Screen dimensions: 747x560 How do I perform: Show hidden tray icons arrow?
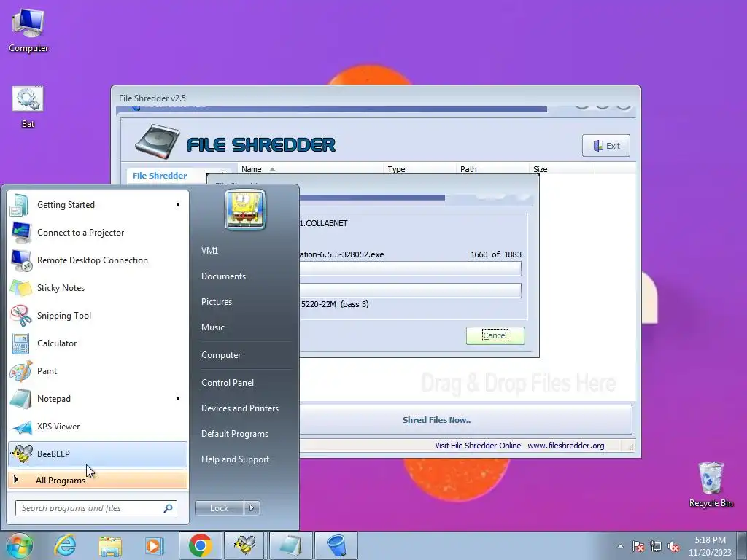(620, 547)
